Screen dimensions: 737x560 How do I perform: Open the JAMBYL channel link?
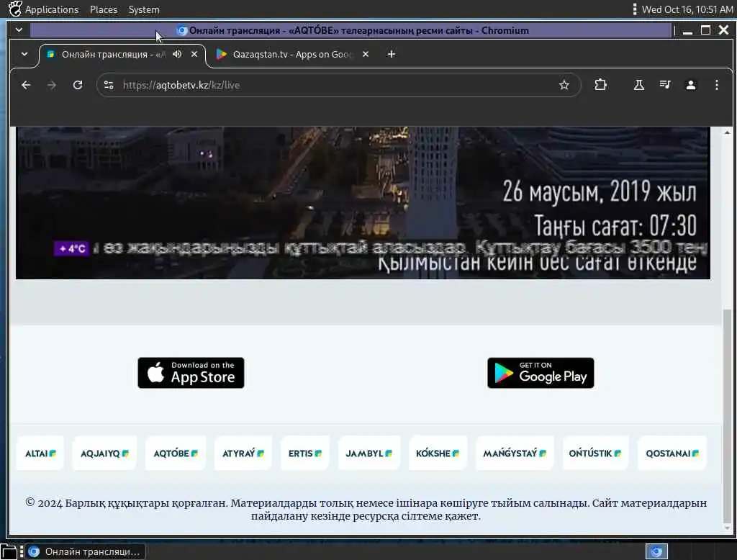369,453
